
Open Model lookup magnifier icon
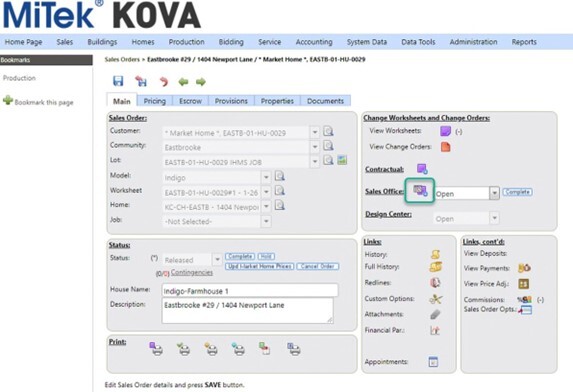tap(280, 176)
